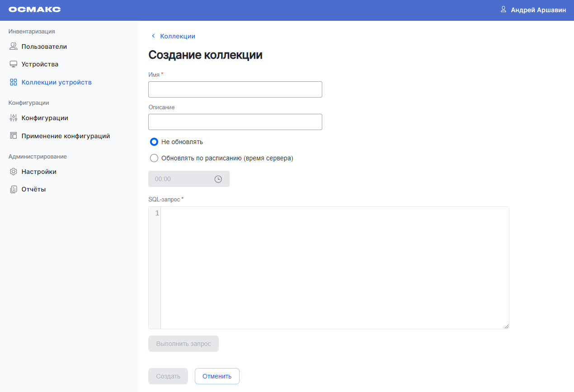
Task: Click the grid icon for Коллекции устройств
Action: (x=13, y=82)
